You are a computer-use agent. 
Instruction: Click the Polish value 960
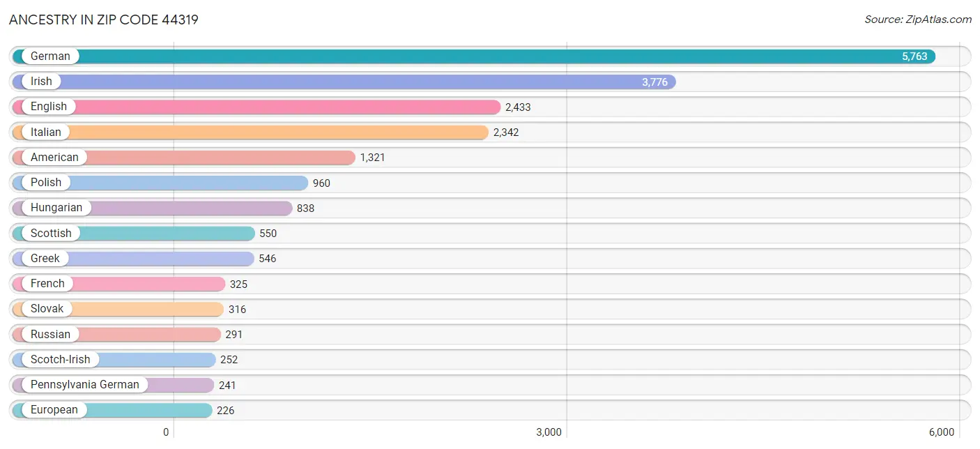pyautogui.click(x=321, y=183)
